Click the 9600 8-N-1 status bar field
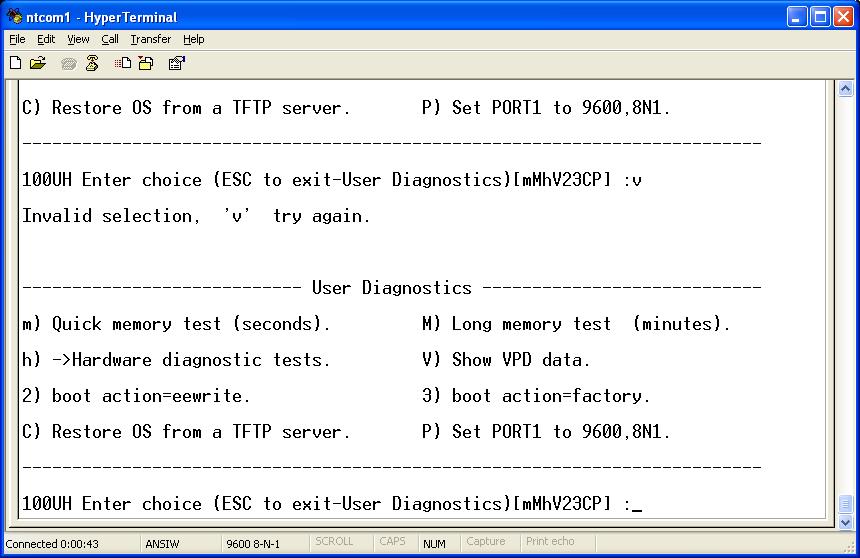This screenshot has height=558, width=860. pos(253,543)
